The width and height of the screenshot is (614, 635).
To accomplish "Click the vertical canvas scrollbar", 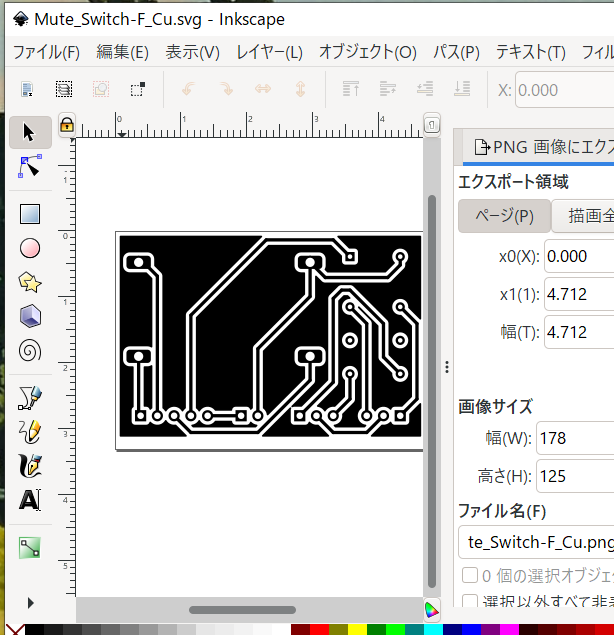I will (432, 391).
